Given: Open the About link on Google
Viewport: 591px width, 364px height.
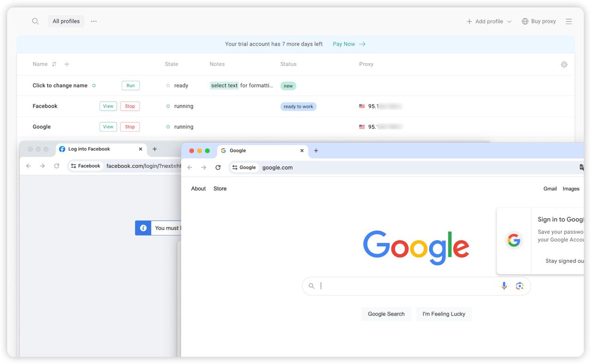Looking at the screenshot, I should [199, 189].
